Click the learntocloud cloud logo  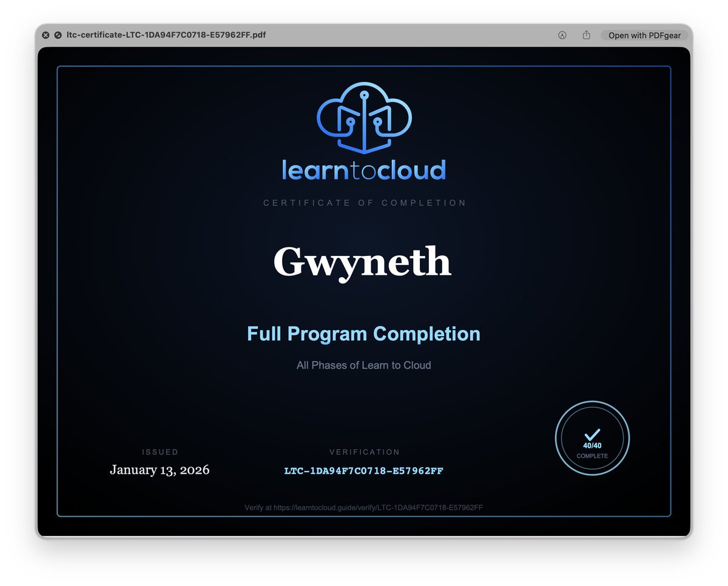[x=364, y=118]
